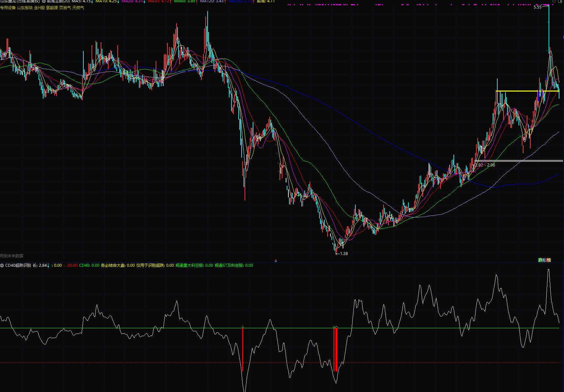Click the single red oversold signal bar
This screenshot has width=564, height=392.
click(x=243, y=349)
